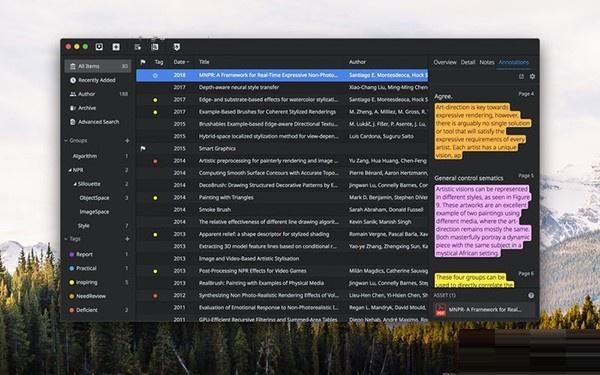
Task: Select the Annotations tab
Action: (x=514, y=62)
